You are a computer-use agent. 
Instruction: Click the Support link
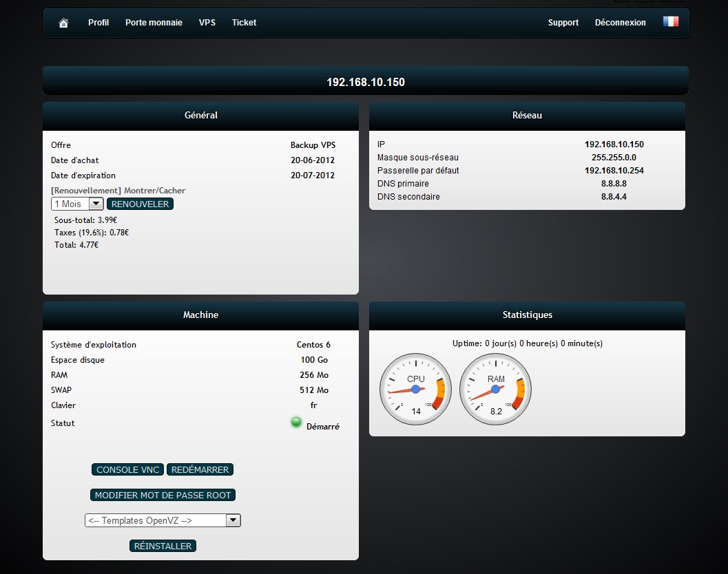point(563,23)
